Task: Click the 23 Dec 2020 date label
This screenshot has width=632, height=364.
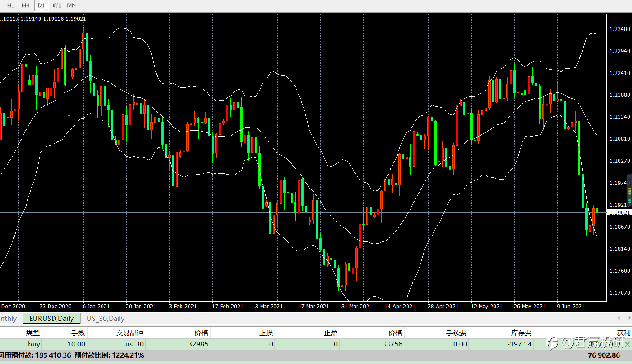Action: coord(55,307)
